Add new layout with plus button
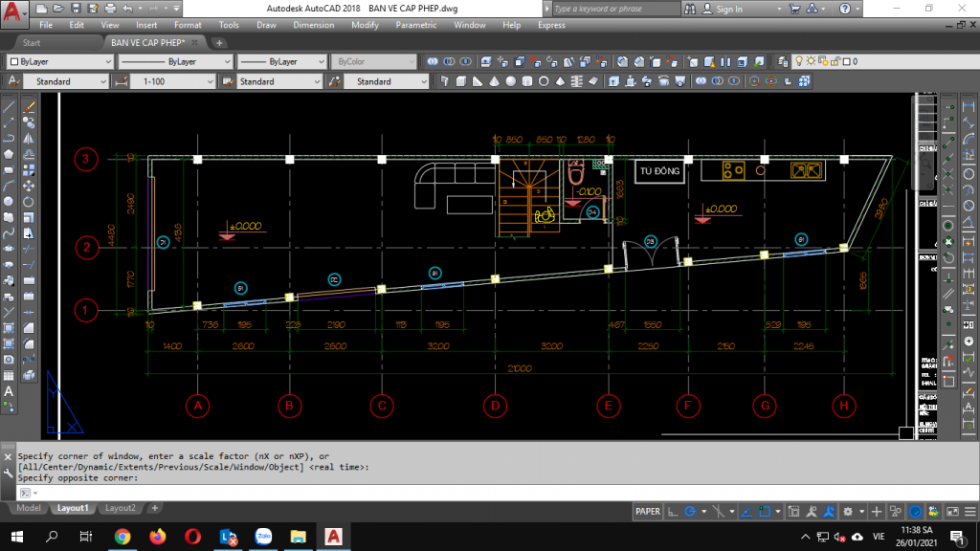This screenshot has width=980, height=551. click(x=154, y=508)
